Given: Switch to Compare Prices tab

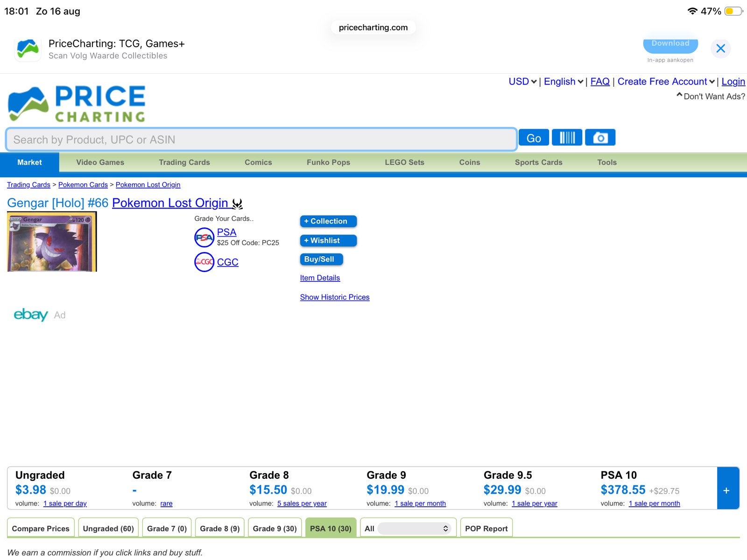Looking at the screenshot, I should pos(41,528).
